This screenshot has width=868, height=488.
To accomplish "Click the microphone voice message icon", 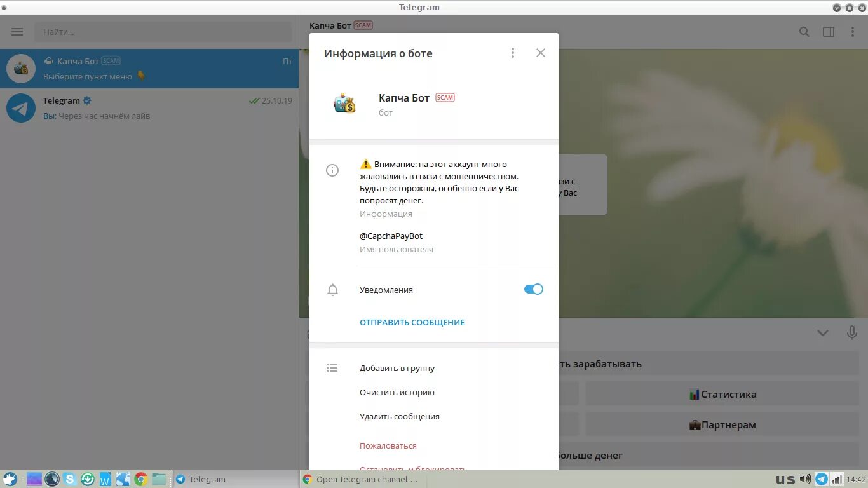I will coord(852,332).
